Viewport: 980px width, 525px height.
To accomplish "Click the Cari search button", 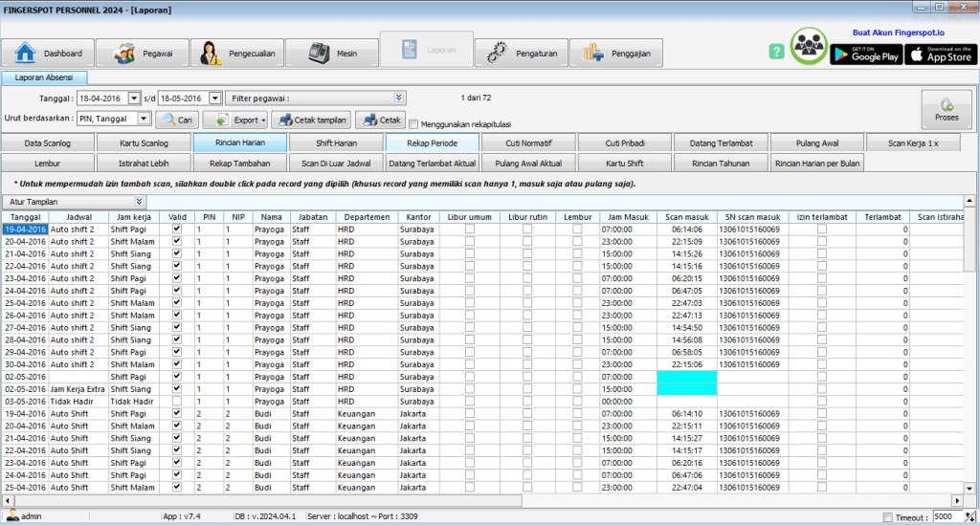I will pos(176,120).
